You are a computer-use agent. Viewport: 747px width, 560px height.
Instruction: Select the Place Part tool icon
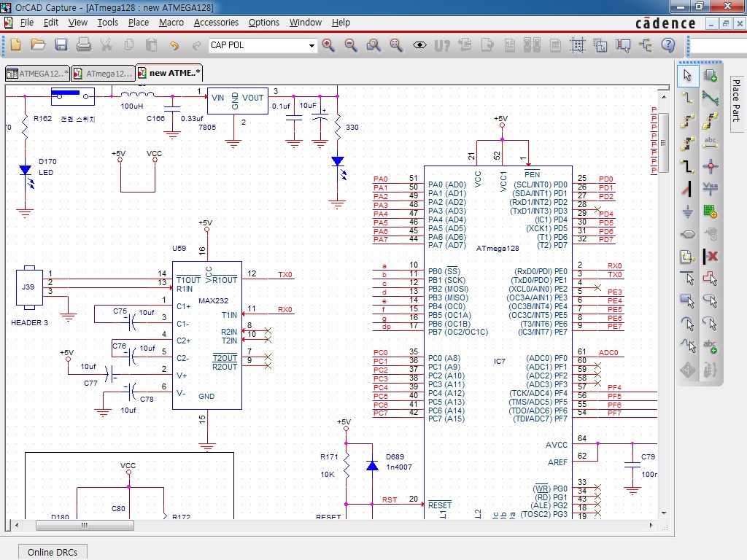pos(711,75)
